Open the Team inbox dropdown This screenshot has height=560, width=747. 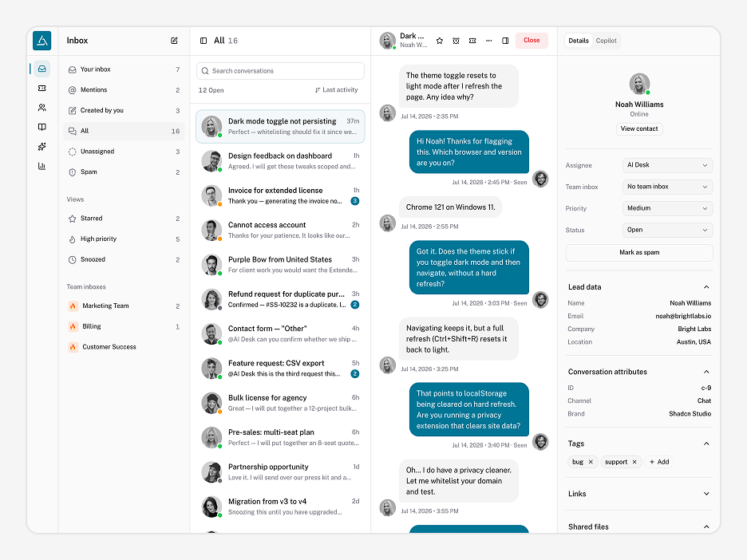click(667, 187)
